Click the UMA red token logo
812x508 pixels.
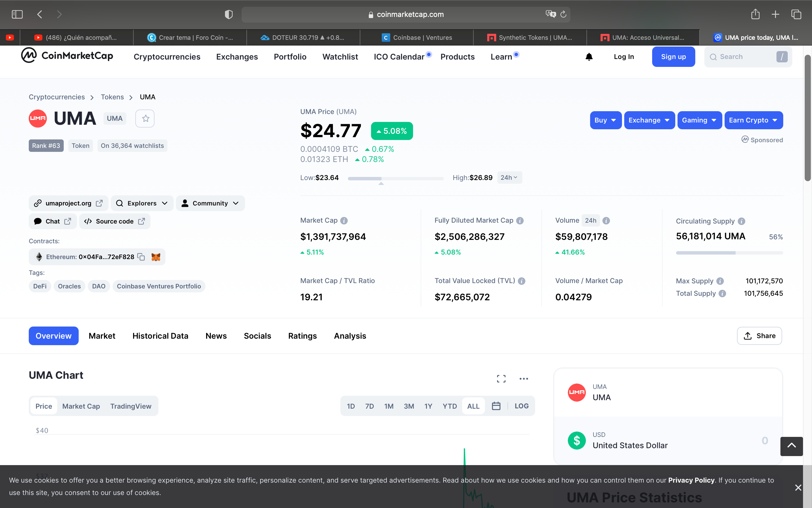pyautogui.click(x=37, y=118)
